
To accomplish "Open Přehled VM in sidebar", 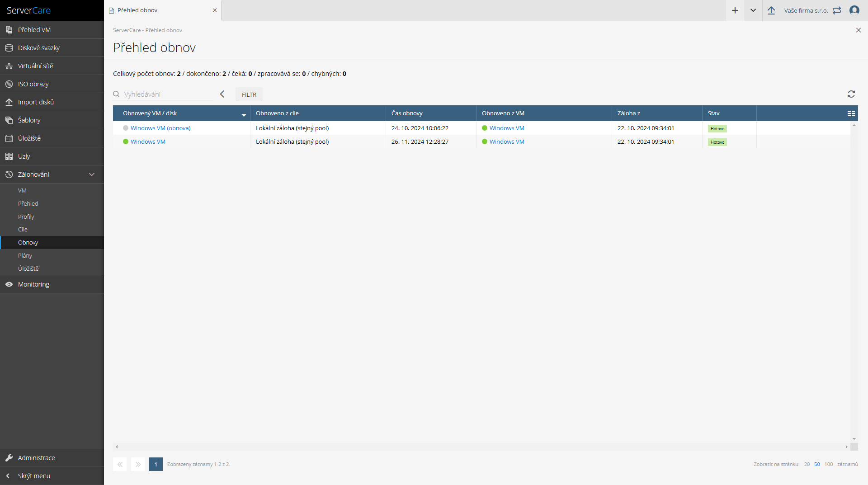I will [x=52, y=30].
